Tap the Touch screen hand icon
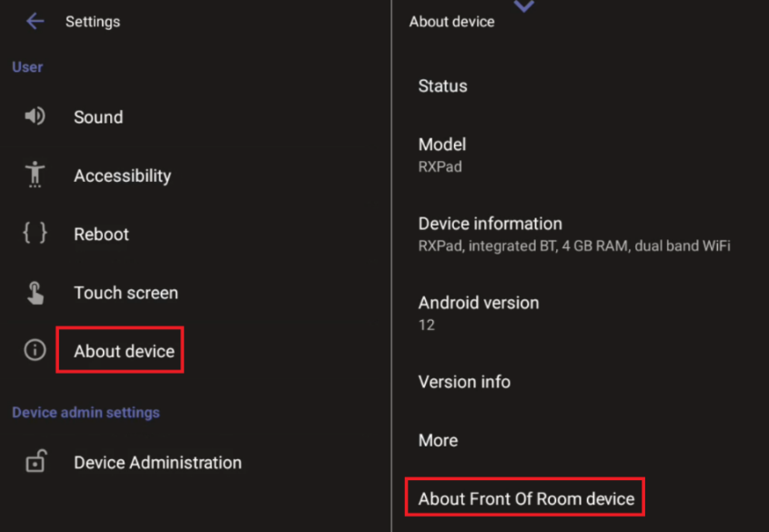This screenshot has height=532, width=769. click(35, 293)
